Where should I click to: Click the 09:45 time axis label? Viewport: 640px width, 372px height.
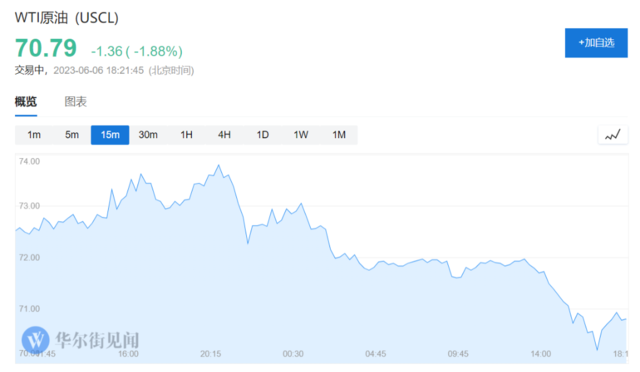[x=458, y=354]
